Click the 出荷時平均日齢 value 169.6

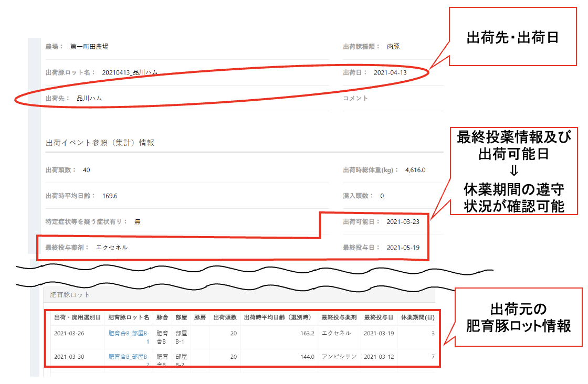point(110,196)
